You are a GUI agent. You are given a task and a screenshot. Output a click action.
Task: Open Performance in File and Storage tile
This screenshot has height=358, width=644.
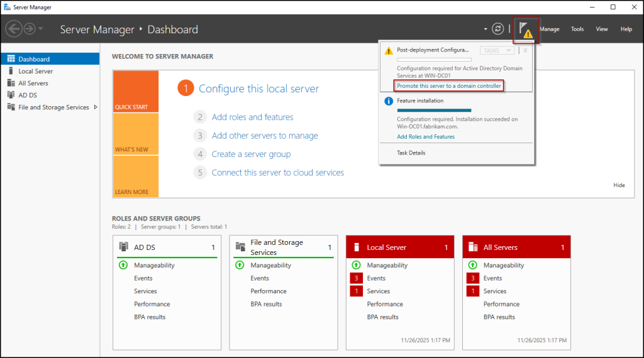pyautogui.click(x=269, y=291)
